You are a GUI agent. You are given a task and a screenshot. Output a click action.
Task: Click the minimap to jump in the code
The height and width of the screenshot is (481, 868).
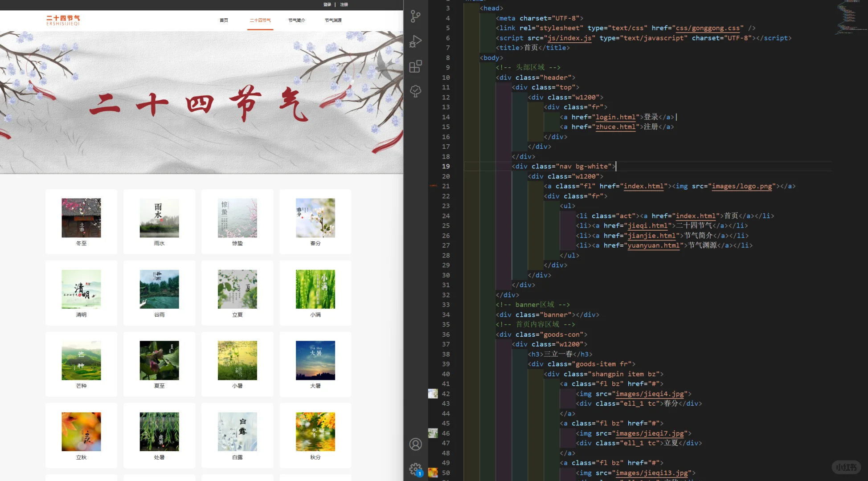[849, 18]
